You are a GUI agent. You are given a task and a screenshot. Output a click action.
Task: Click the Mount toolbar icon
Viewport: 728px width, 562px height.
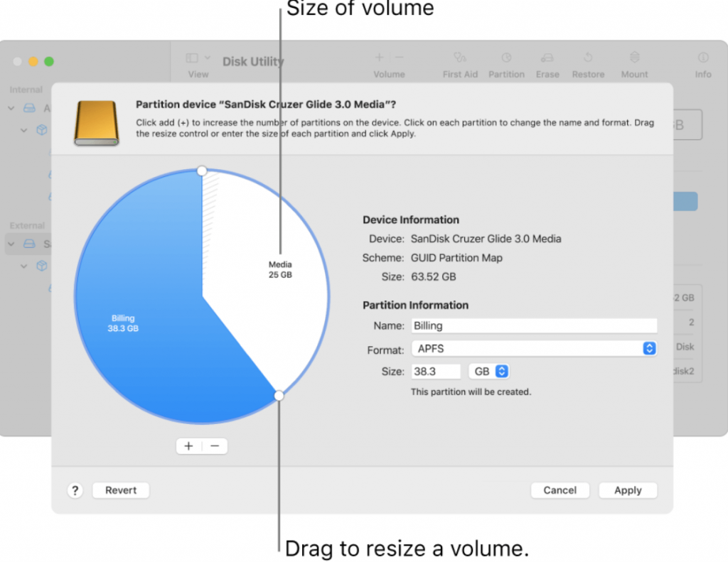pyautogui.click(x=634, y=58)
